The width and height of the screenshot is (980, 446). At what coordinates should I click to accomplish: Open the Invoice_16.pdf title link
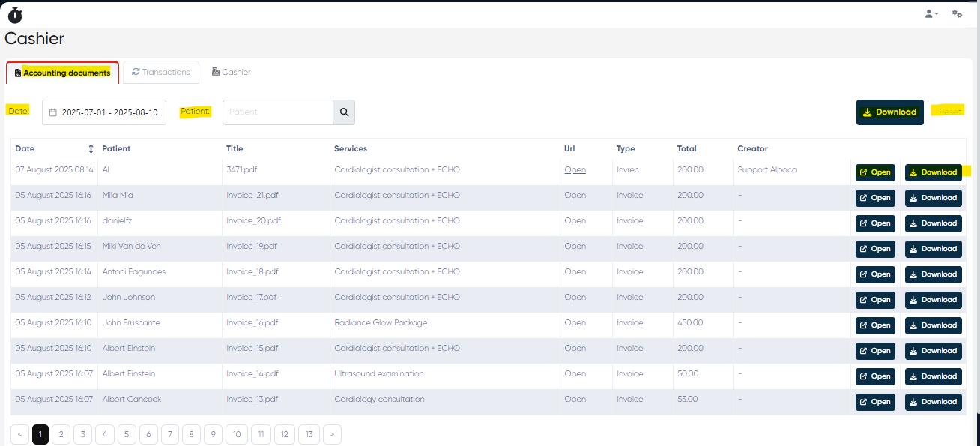click(252, 323)
